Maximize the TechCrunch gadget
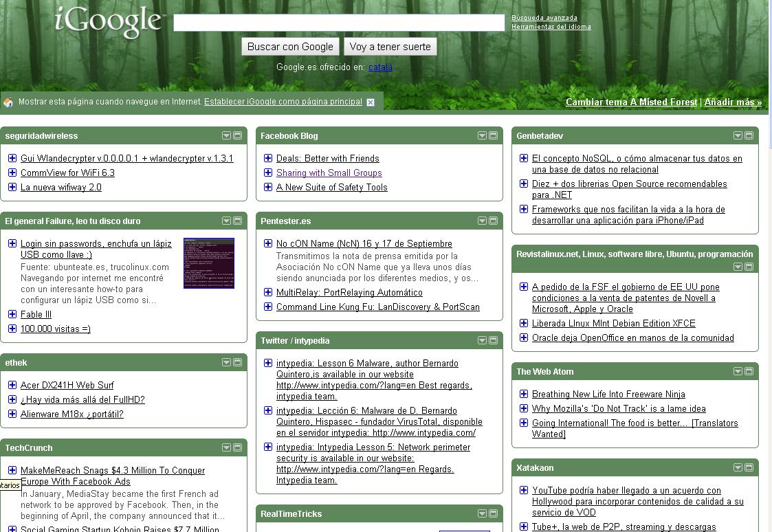The width and height of the screenshot is (772, 532). coord(237,447)
